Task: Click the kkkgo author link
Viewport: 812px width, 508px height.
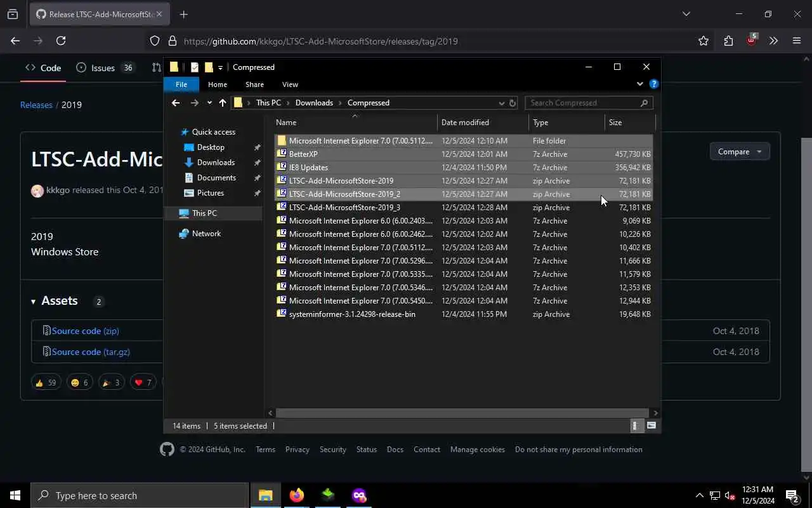Action: pyautogui.click(x=58, y=190)
